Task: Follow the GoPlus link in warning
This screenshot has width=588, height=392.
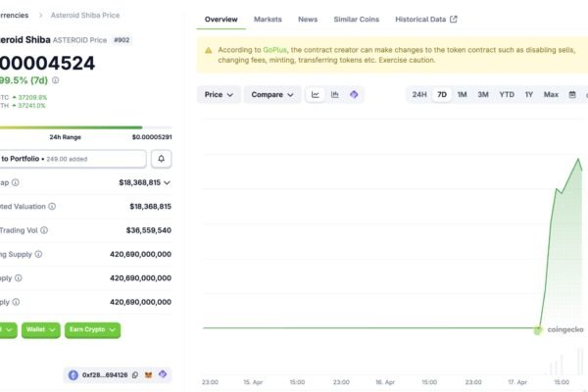Action: coord(274,50)
